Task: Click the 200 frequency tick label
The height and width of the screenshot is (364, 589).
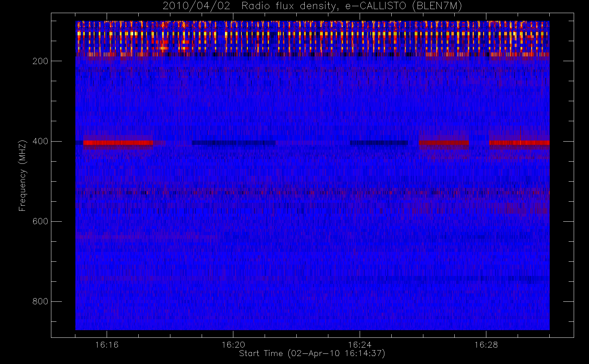Action: [x=40, y=61]
